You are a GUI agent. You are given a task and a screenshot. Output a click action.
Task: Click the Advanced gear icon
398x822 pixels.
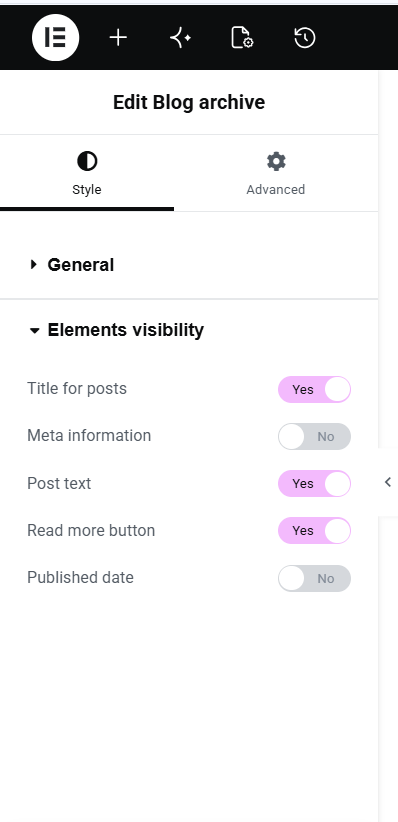coord(276,161)
